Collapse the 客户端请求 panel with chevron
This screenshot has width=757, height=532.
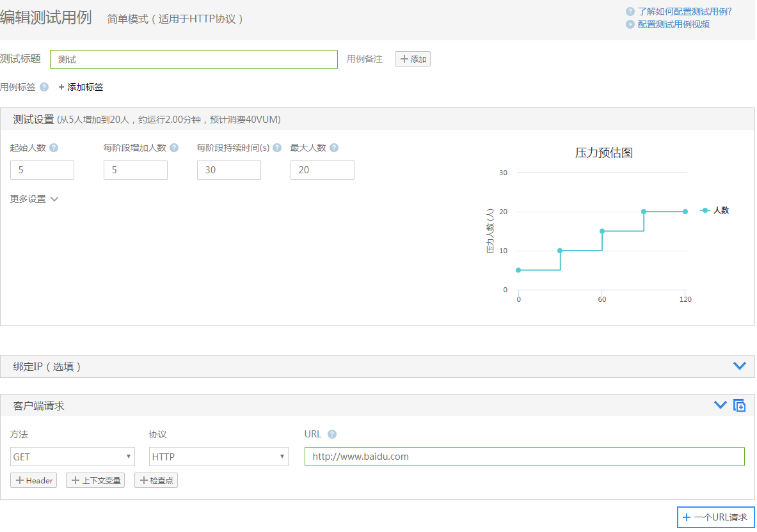click(720, 405)
